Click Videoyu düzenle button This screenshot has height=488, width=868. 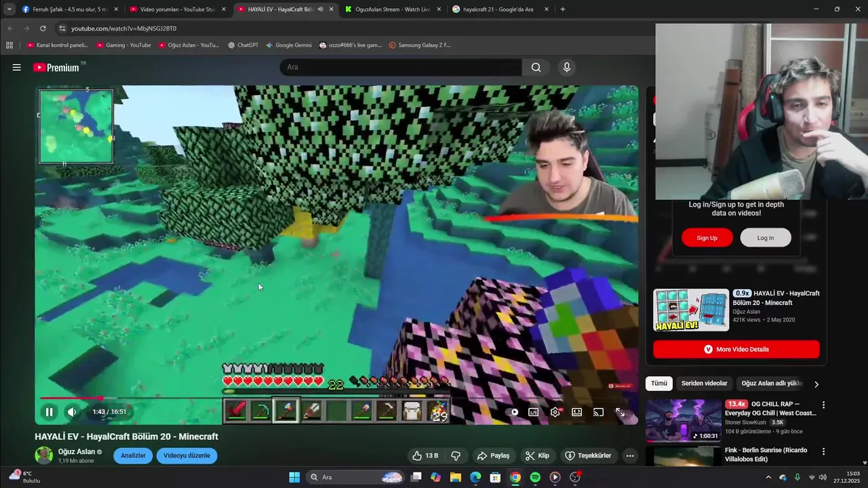pos(186,455)
